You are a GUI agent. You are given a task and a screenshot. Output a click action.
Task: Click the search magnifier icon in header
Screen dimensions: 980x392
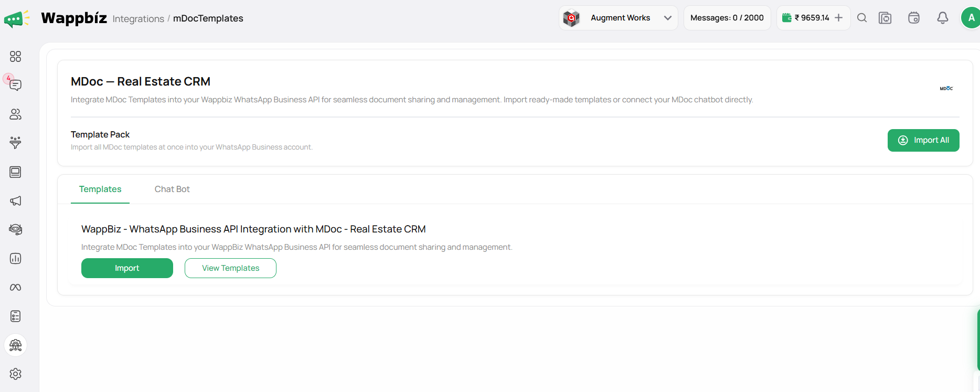(x=862, y=18)
